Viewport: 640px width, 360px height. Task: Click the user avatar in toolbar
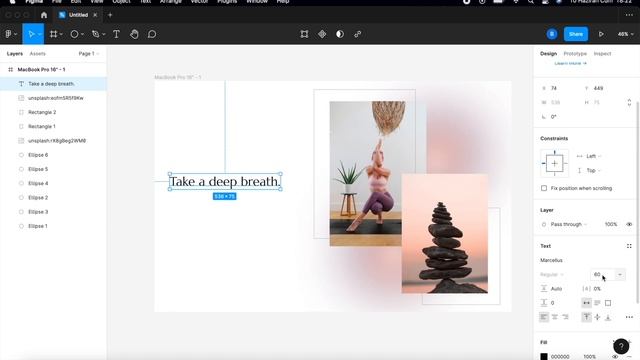(552, 34)
